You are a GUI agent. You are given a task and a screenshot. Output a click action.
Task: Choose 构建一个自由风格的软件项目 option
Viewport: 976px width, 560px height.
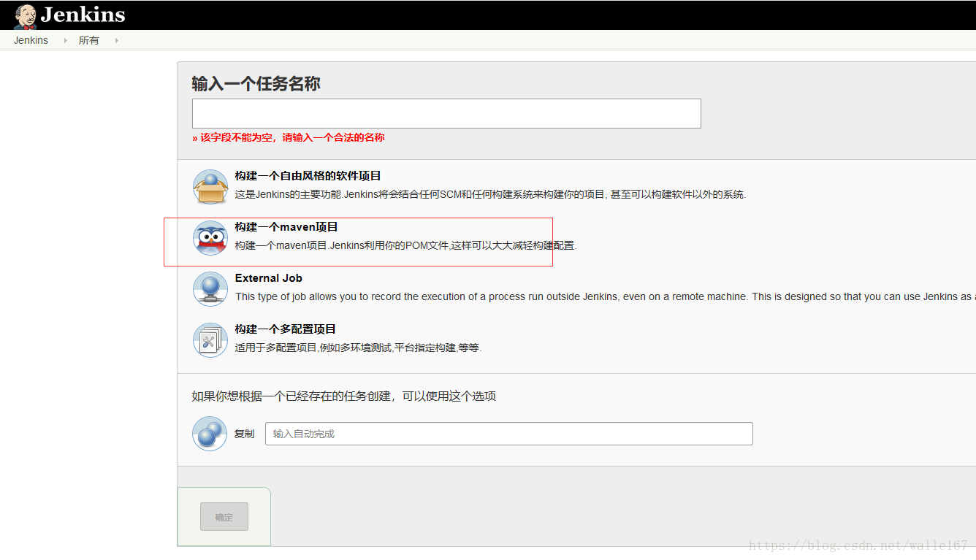[x=308, y=176]
